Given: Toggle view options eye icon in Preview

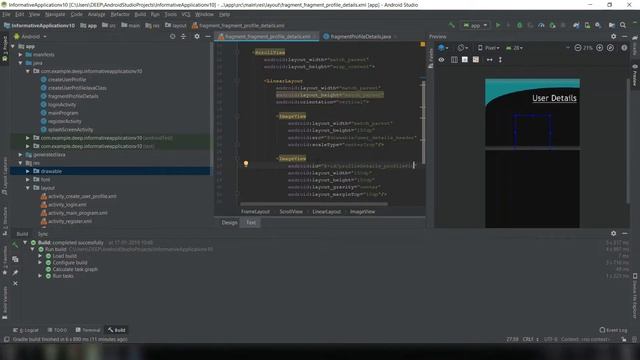Looking at the screenshot, I should (441, 60).
